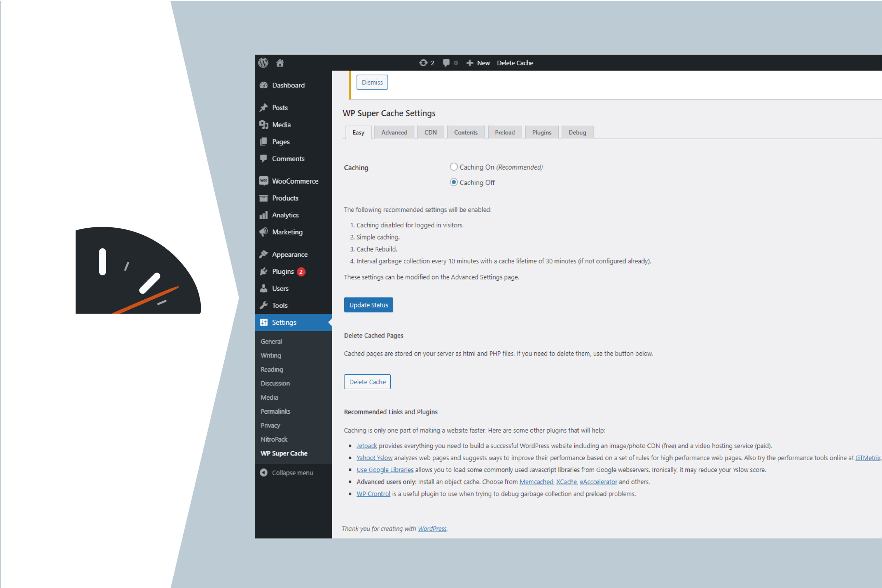
Task: Open the Dashboard menu label
Action: pyautogui.click(x=288, y=85)
